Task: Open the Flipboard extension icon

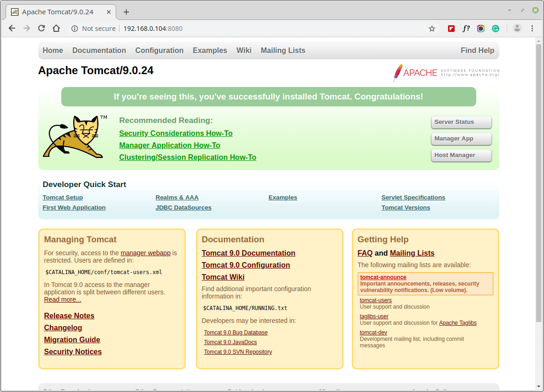Action: tap(451, 28)
